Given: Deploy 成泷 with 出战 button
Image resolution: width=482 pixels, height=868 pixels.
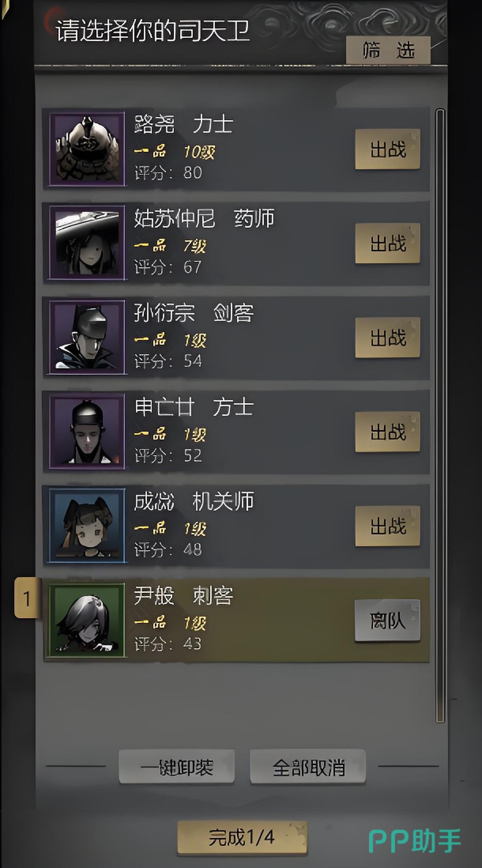Looking at the screenshot, I should (387, 526).
